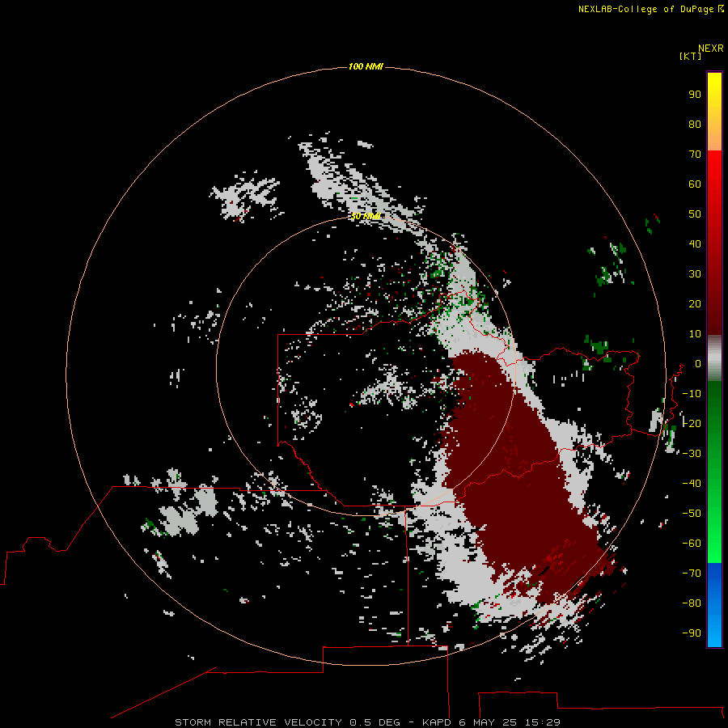
Task: Select the 90 value on the velocity scale
Action: pos(695,95)
